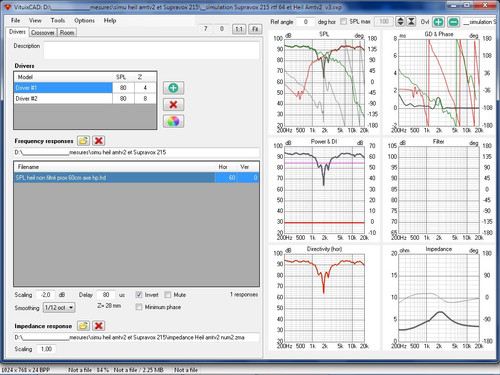Screen dimensions: 500x375
Task: Uncheck the Invert checkbox
Action: [139, 295]
